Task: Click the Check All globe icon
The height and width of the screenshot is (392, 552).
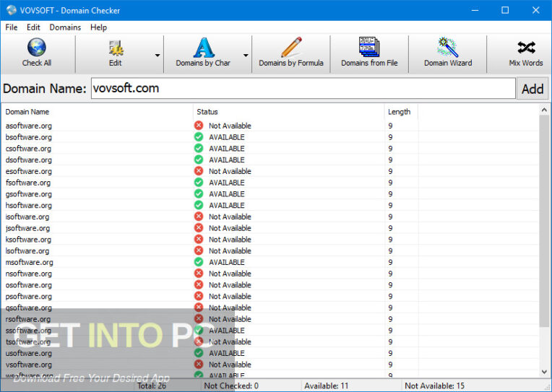Action: pos(37,47)
